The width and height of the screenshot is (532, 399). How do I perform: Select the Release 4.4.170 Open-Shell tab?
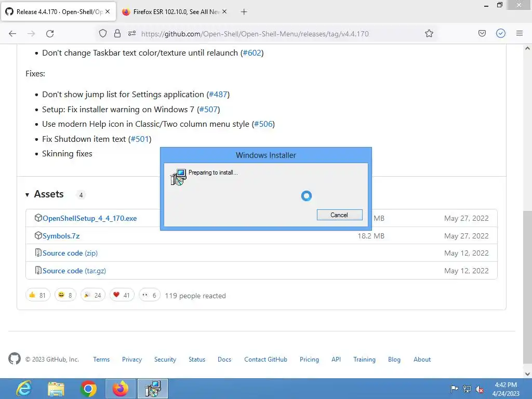58,12
